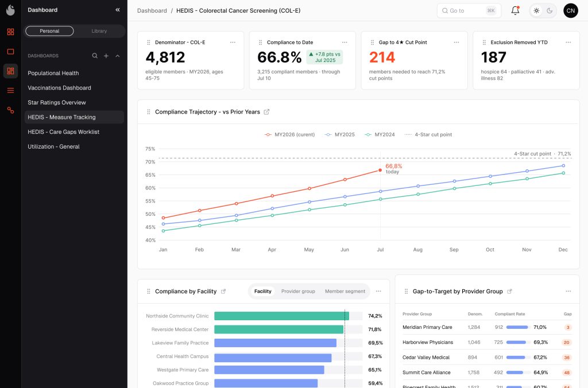Open Compliance Trajectory chart in an external view
The width and height of the screenshot is (588, 388).
(266, 112)
